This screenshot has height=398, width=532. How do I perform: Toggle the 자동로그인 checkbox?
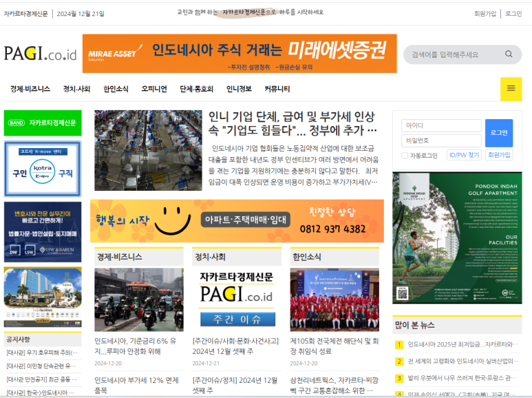405,156
